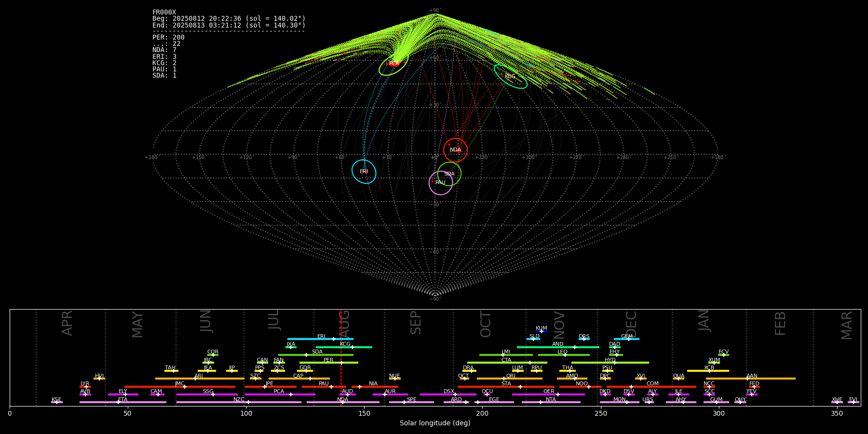Select the AAN shower bar on the timeline
This screenshot has width=868, height=434.
tap(751, 379)
